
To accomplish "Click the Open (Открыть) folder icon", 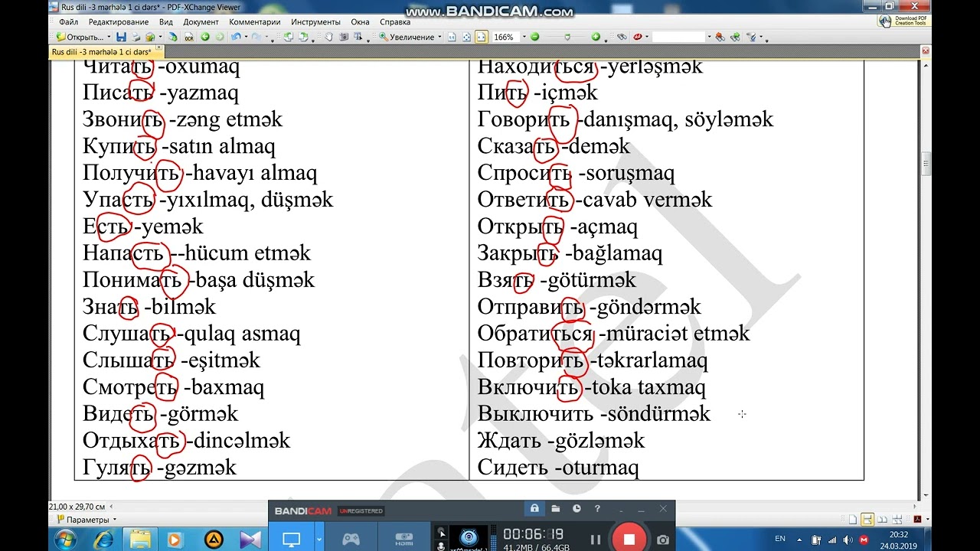I will (x=60, y=37).
